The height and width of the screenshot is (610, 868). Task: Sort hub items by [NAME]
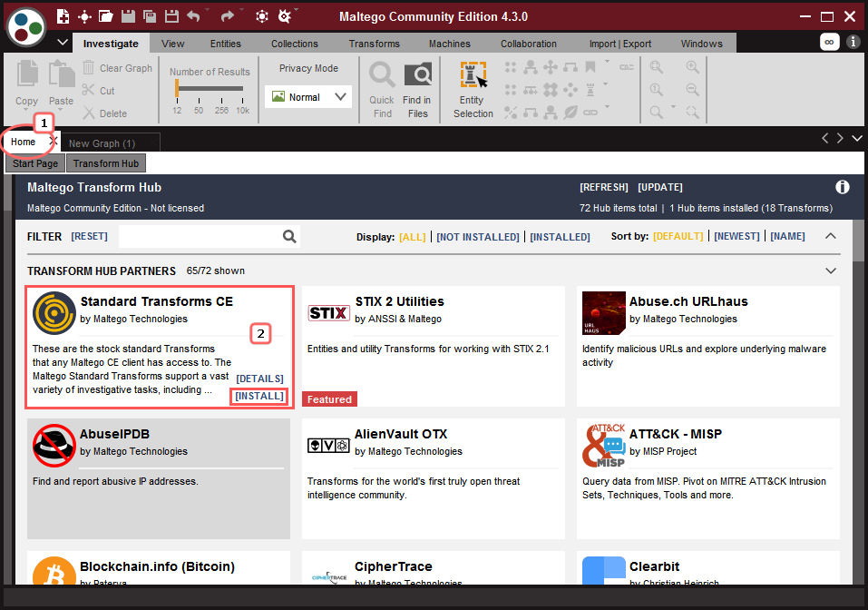(x=788, y=237)
